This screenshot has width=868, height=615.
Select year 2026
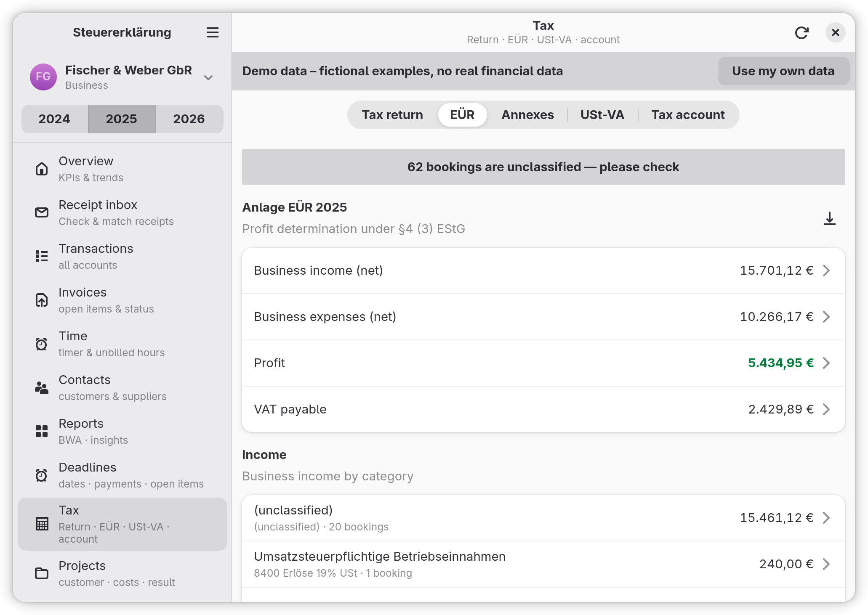[x=189, y=119]
